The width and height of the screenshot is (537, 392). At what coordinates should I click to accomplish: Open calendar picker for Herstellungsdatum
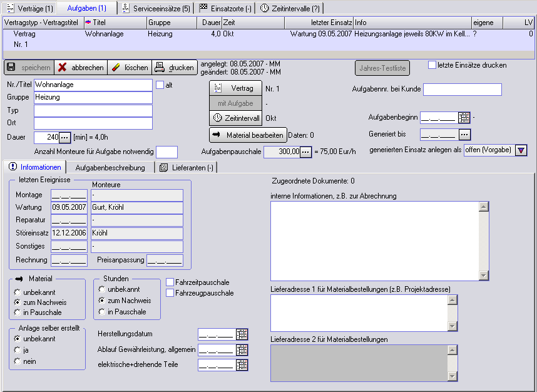[242, 334]
